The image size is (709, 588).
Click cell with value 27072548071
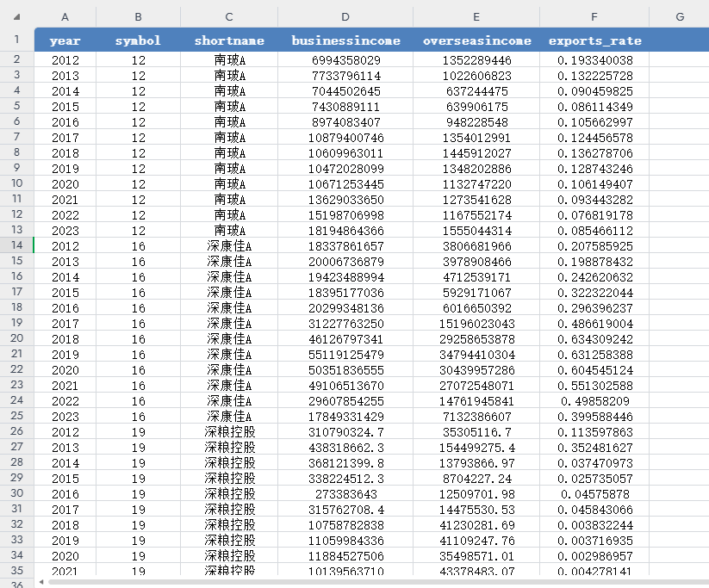[x=476, y=386]
